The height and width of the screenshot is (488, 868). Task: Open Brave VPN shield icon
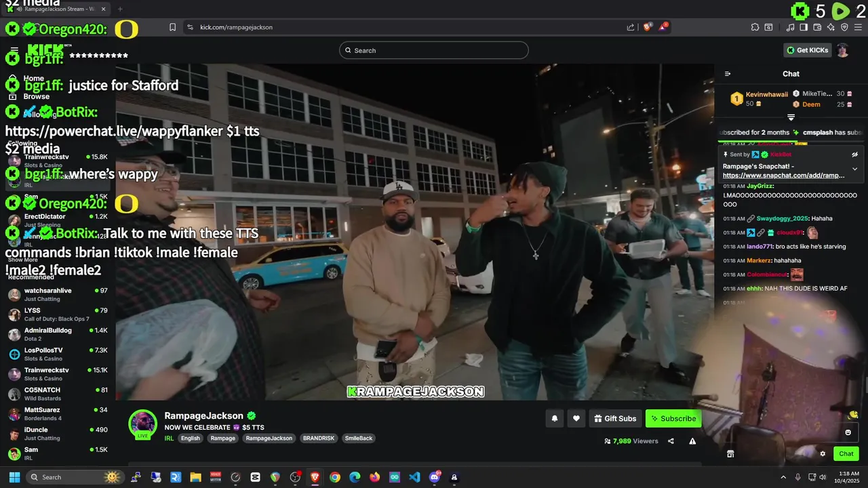(x=844, y=27)
